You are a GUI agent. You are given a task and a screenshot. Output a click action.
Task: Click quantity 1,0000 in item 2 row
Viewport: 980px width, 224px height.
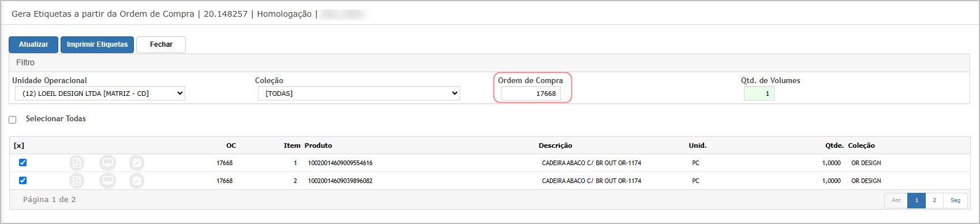[832, 181]
